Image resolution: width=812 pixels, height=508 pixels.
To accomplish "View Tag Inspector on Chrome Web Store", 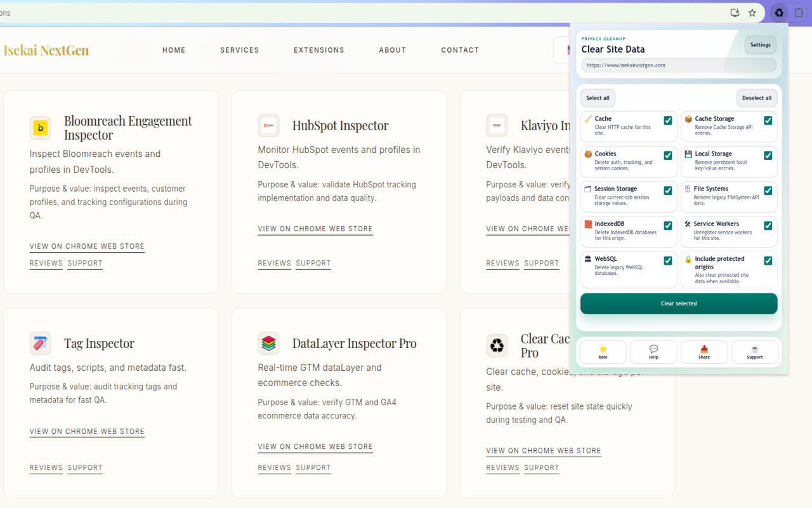I will coord(87,431).
